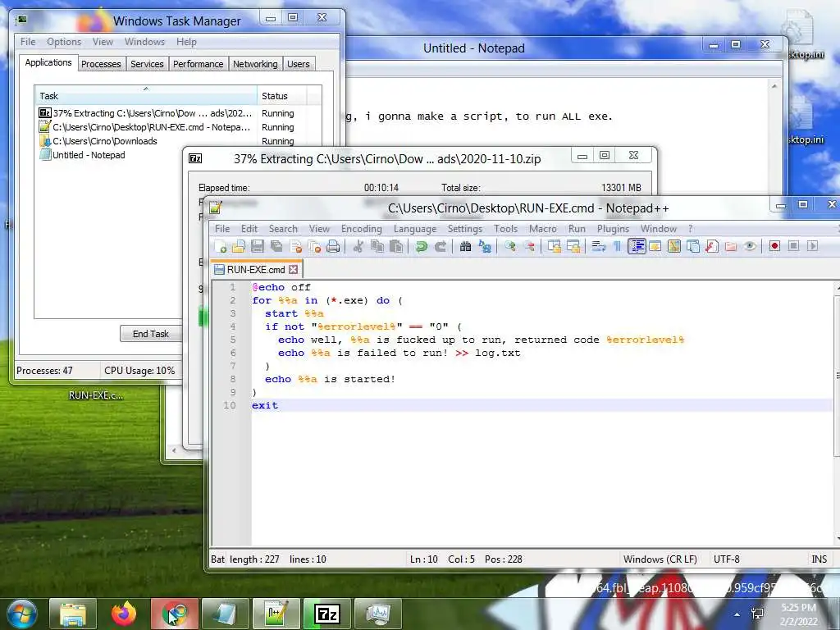Screen dimensions: 840x630
Task: Click the Stop Recording macro icon
Action: 793,246
